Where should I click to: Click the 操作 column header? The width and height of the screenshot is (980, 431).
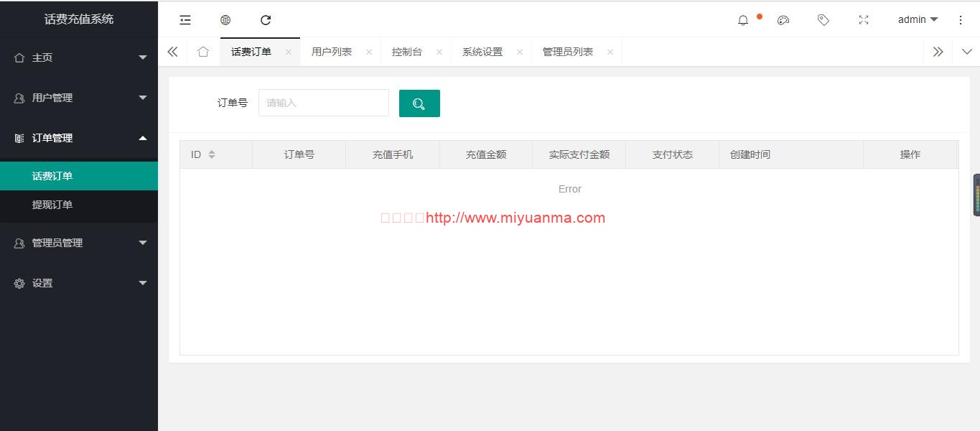point(910,154)
